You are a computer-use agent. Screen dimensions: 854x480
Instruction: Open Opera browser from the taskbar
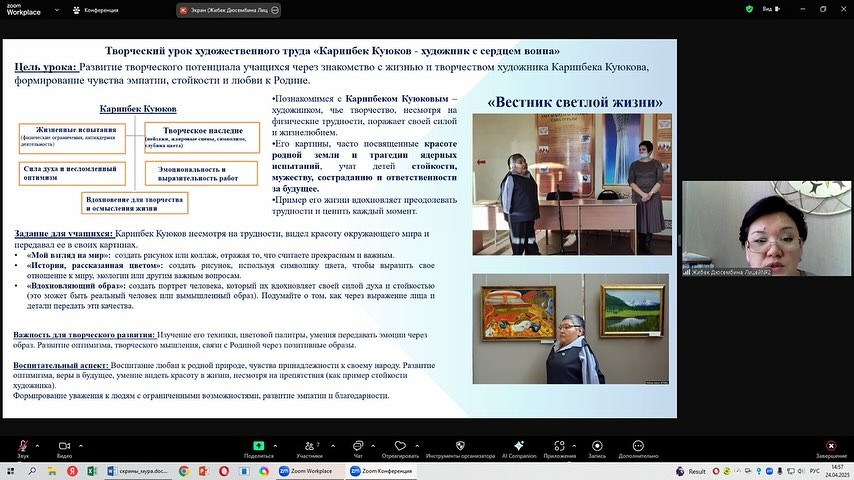pos(224,471)
